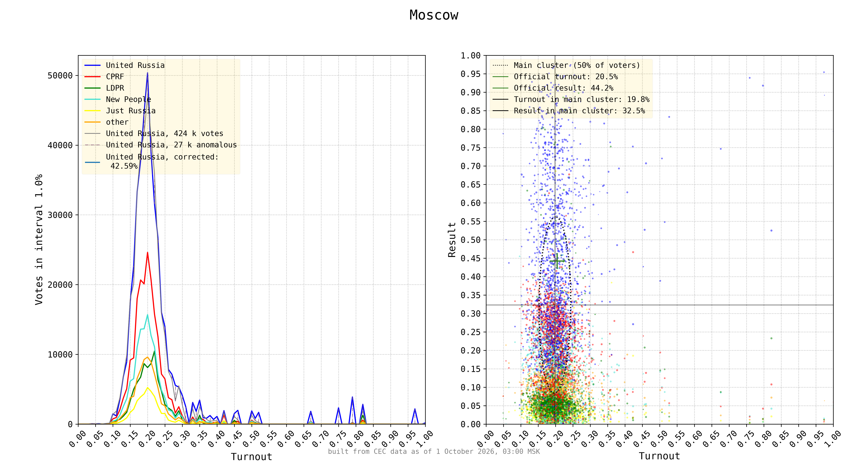Viewport: 868px width, 461px height.
Task: Click the '0.50' tick on Result axis
Action: tap(470, 240)
